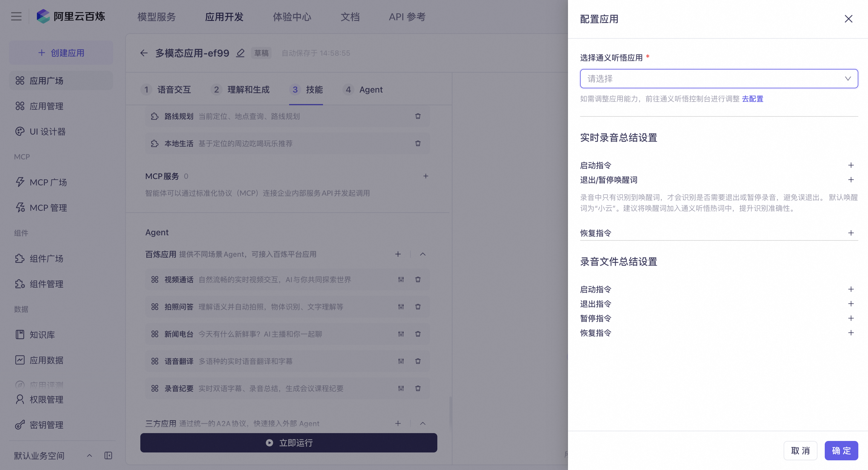This screenshot has width=868, height=470.
Task: Collapse sidebar using panel icon at bottom
Action: tap(108, 455)
